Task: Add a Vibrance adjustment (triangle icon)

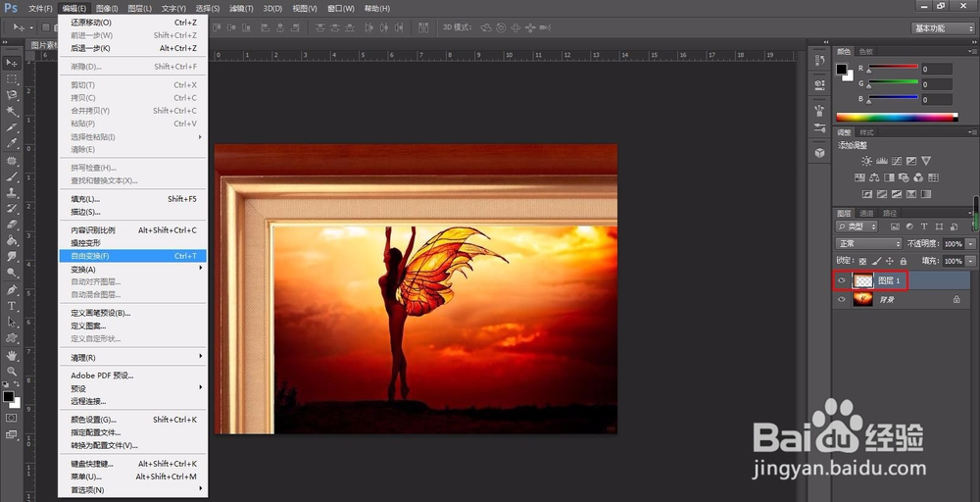Action: coord(926,161)
